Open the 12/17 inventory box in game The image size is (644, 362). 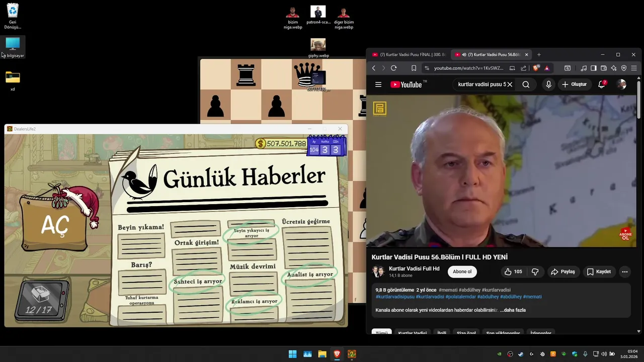pyautogui.click(x=41, y=301)
